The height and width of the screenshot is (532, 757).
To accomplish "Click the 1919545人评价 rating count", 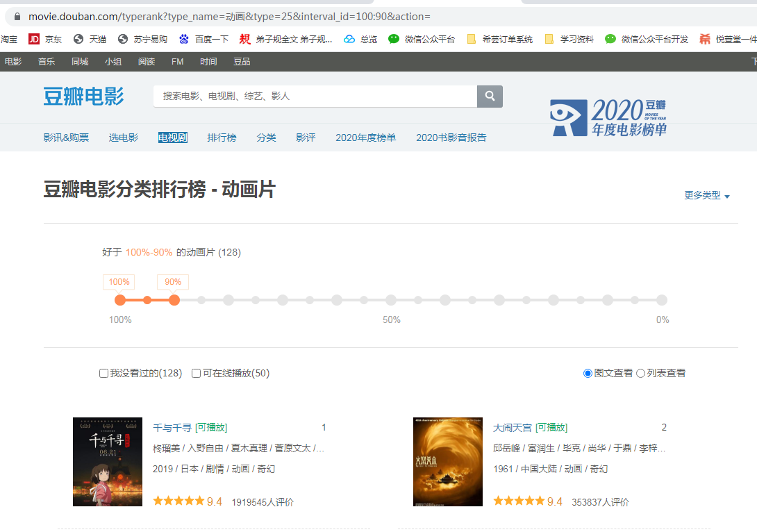I will pos(263,502).
